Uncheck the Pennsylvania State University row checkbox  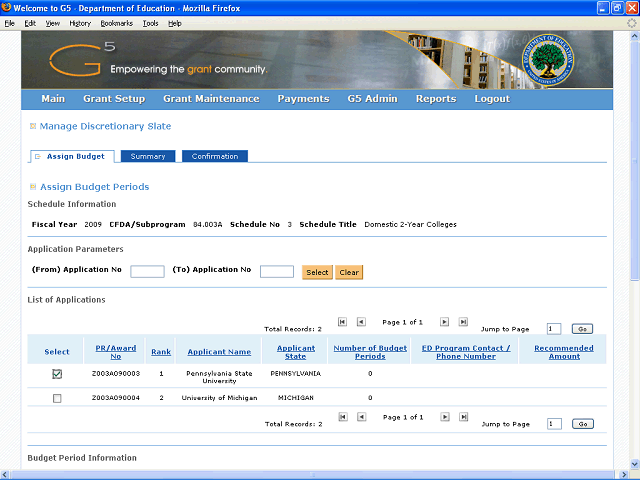[x=57, y=374]
